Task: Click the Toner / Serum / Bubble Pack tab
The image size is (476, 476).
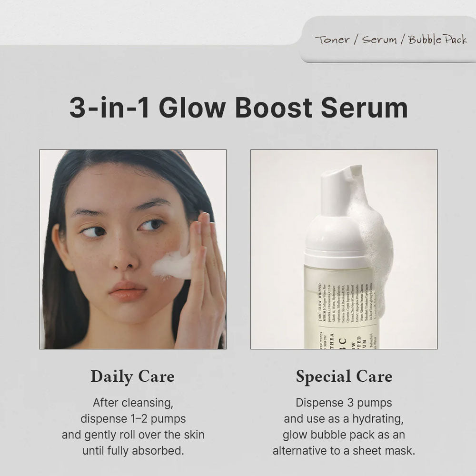Action: pos(388,40)
